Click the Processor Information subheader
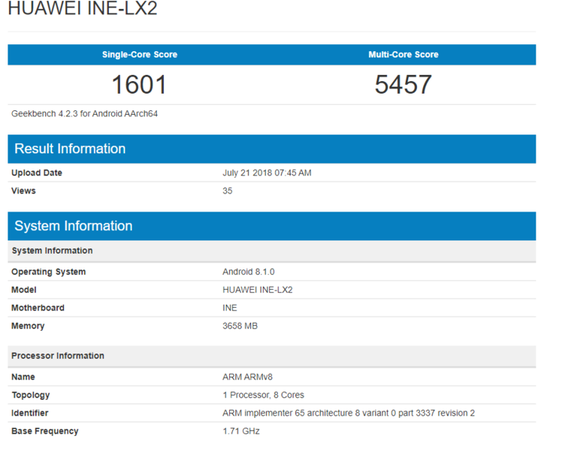This screenshot has width=576, height=461. point(272,356)
